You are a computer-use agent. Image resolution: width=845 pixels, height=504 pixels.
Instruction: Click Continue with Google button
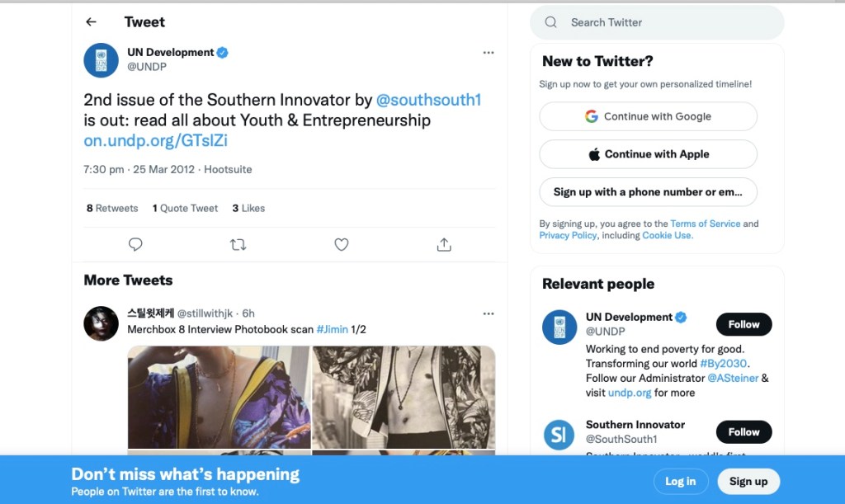pos(648,116)
